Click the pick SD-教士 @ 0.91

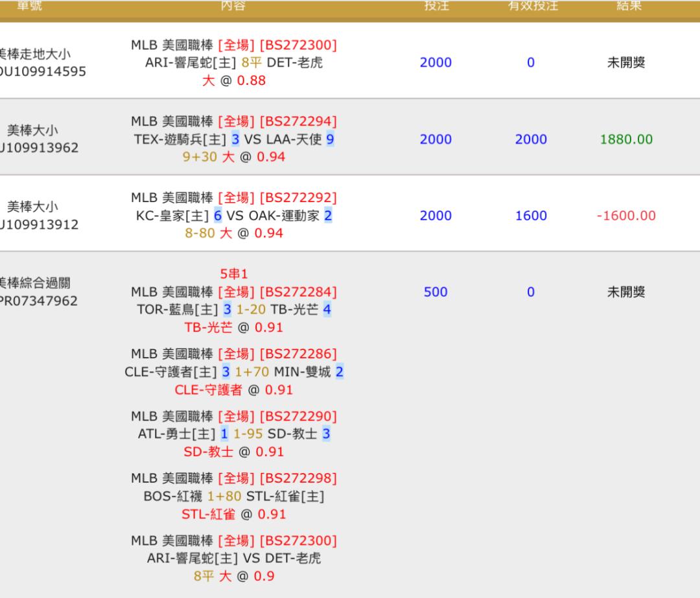pyautogui.click(x=234, y=452)
